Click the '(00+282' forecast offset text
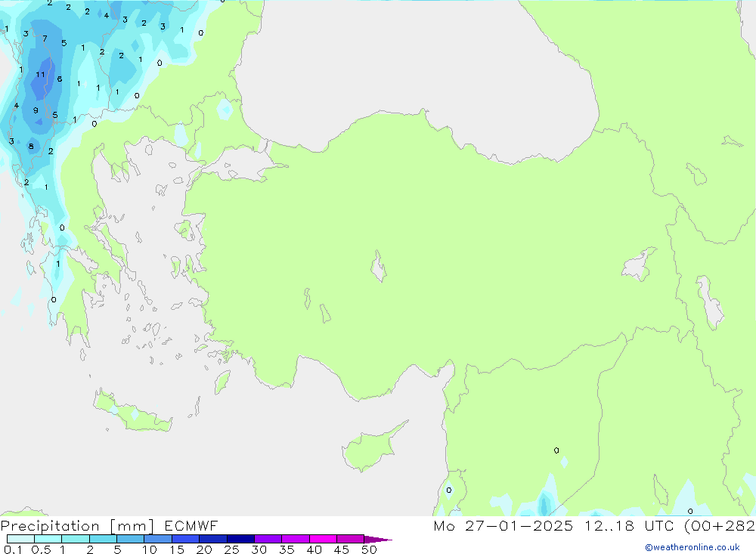The height and width of the screenshot is (554, 756). pyautogui.click(x=720, y=526)
